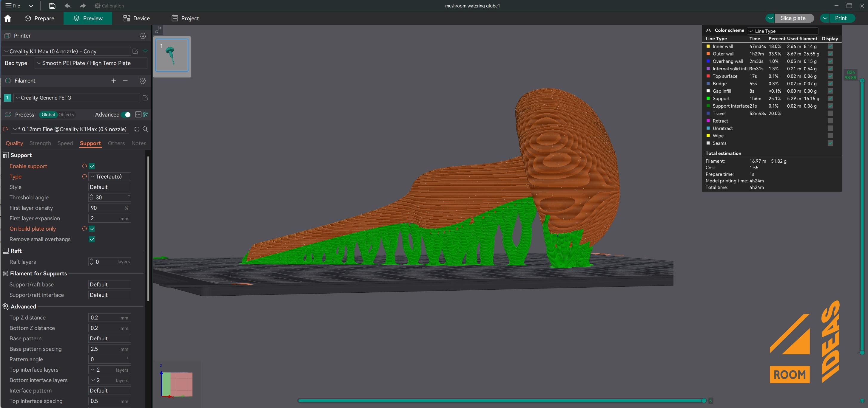This screenshot has width=868, height=408.
Task: Open Filament settings gear icon
Action: 143,81
